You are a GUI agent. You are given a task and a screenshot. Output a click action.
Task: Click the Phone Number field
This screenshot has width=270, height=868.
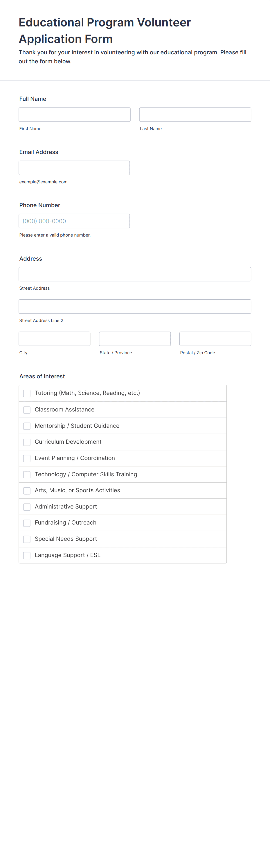coord(74,221)
